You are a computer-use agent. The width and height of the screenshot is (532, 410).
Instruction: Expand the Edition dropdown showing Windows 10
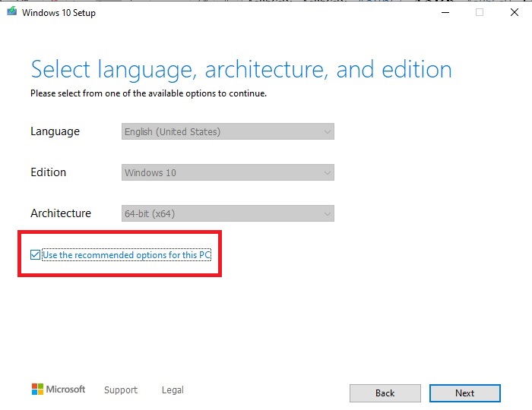tap(228, 173)
